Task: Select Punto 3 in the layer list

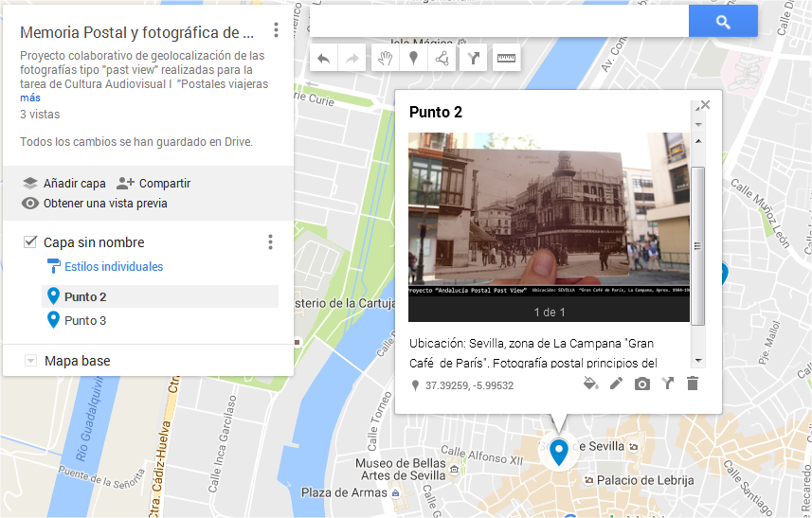Action: pos(160,320)
